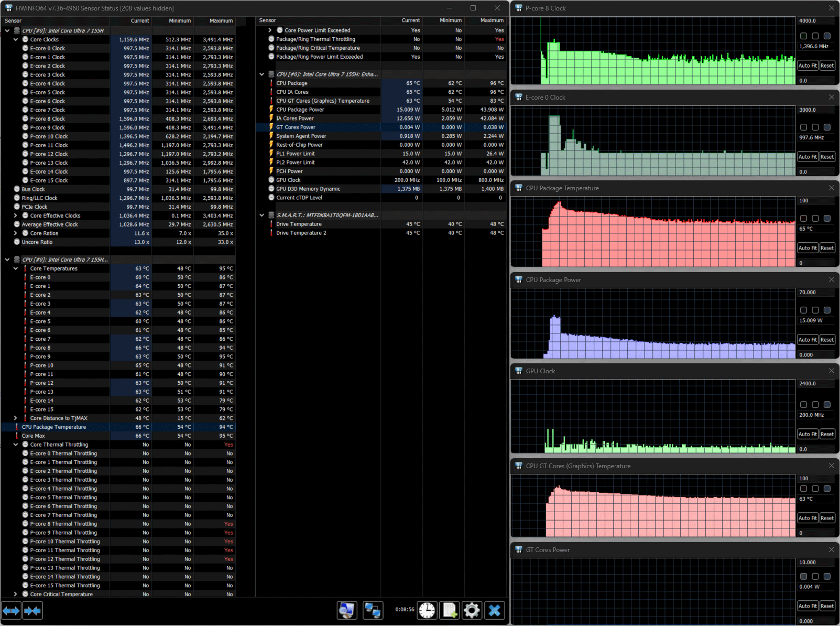Click the thermometer icon beside CPU IA Cores
This screenshot has width=840, height=626.
pyautogui.click(x=271, y=92)
